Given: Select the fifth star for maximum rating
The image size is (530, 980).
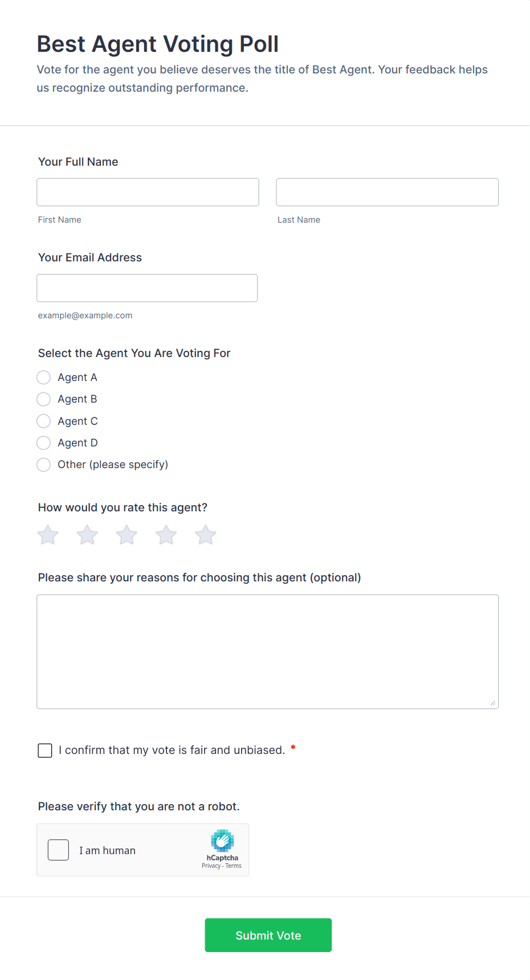Looking at the screenshot, I should click(x=205, y=534).
